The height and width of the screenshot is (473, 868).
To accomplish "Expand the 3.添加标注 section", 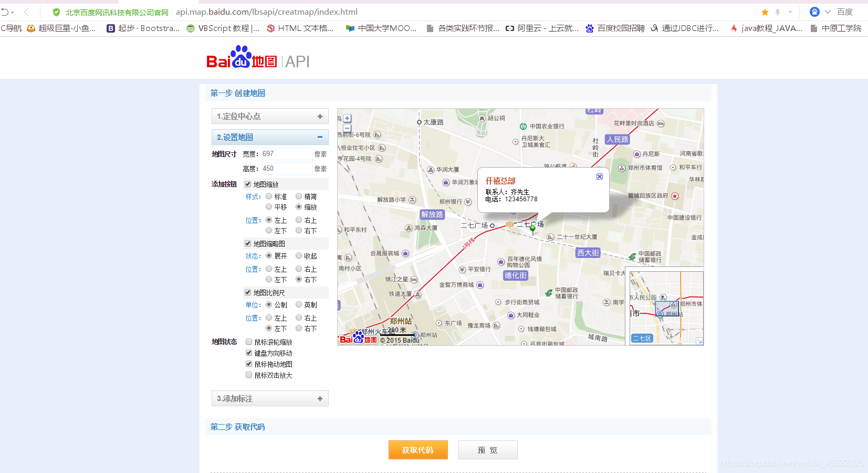I will click(270, 398).
